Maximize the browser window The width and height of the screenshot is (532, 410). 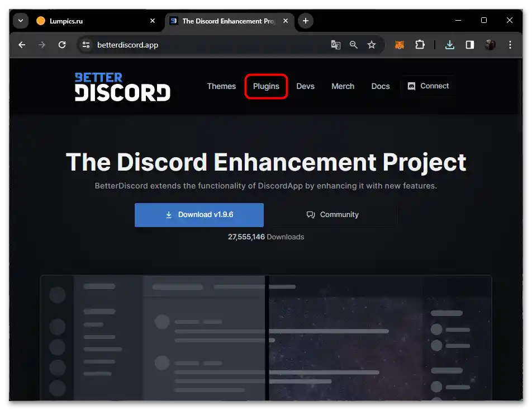point(484,20)
